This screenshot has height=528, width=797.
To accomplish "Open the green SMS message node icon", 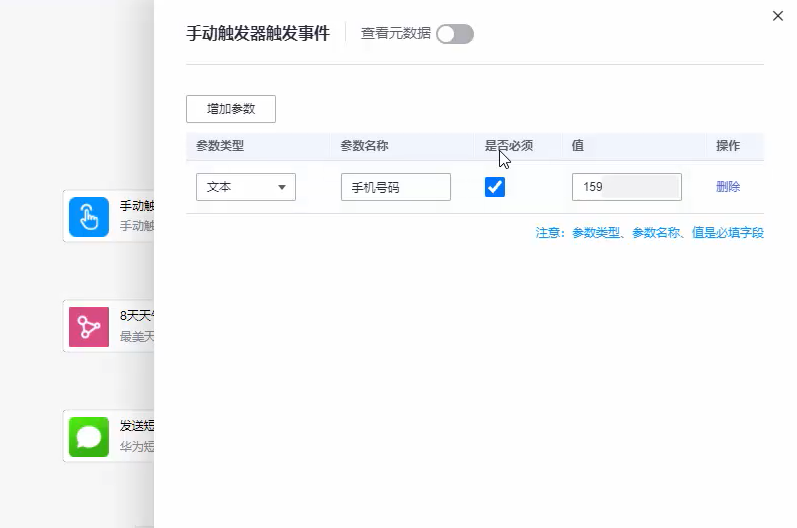I will point(89,437).
